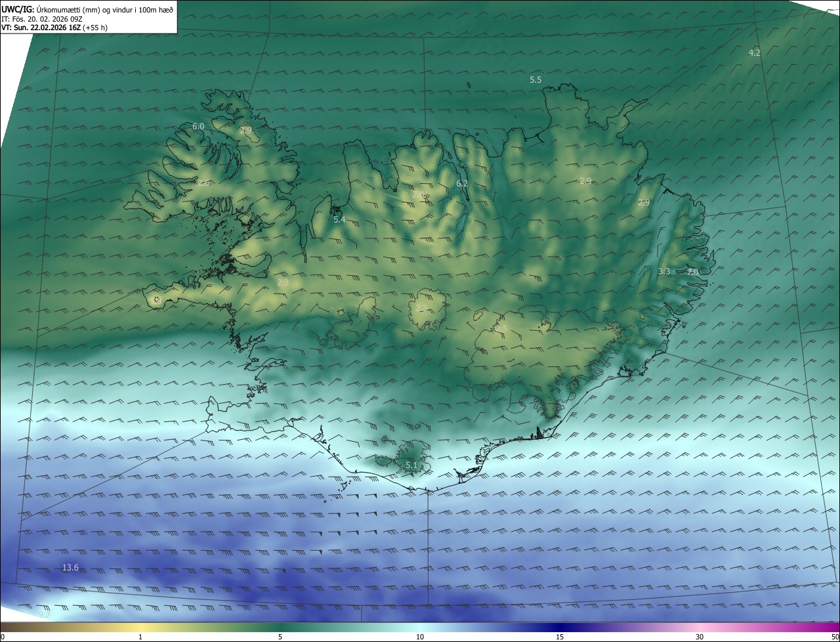Screen dimensions: 840x642
Task: Click the 4.2 value over the northeast sea
Action: coord(755,53)
